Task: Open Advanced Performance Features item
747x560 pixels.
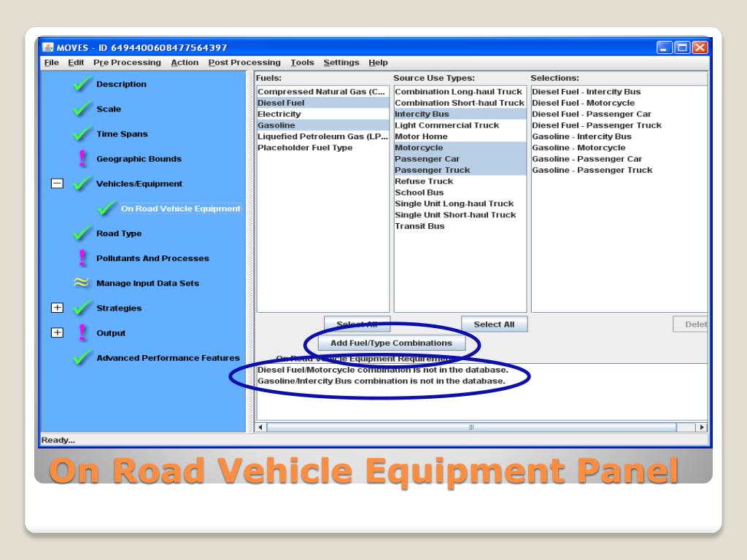Action: pyautogui.click(x=169, y=357)
